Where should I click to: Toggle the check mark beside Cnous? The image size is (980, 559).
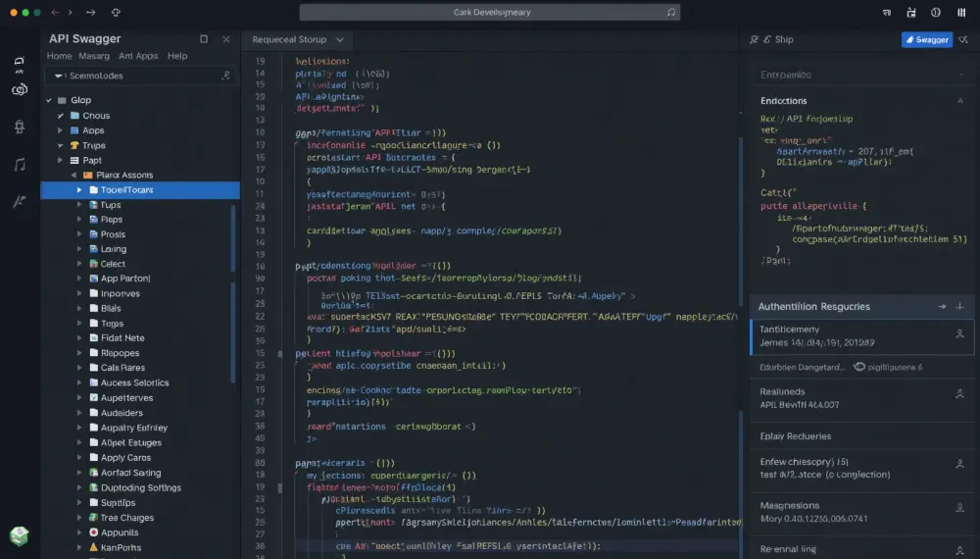(61, 116)
